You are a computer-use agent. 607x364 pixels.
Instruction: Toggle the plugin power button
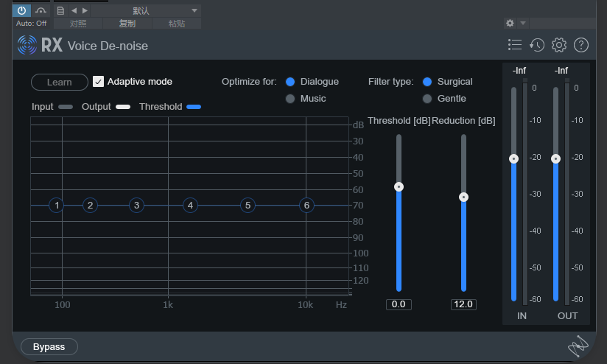pyautogui.click(x=21, y=10)
